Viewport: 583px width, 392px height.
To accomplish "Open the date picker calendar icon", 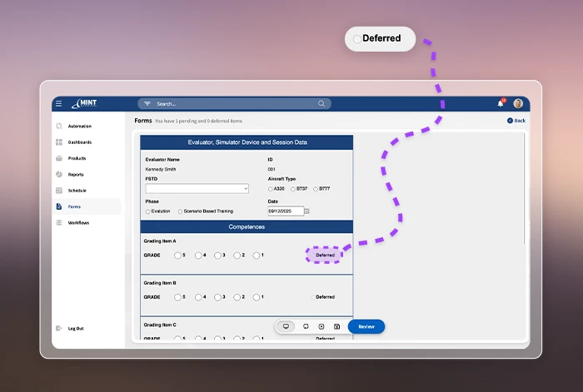I will click(306, 211).
